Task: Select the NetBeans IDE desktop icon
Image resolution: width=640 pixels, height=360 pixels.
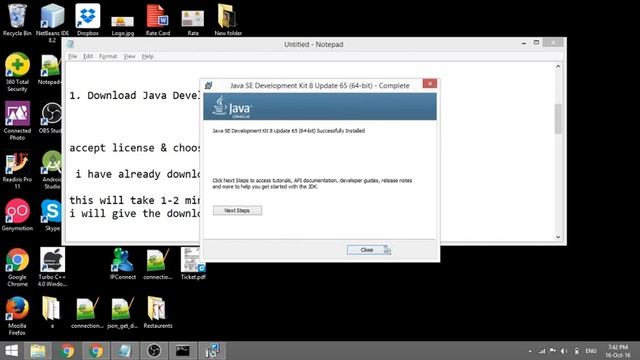Action: 52,23
